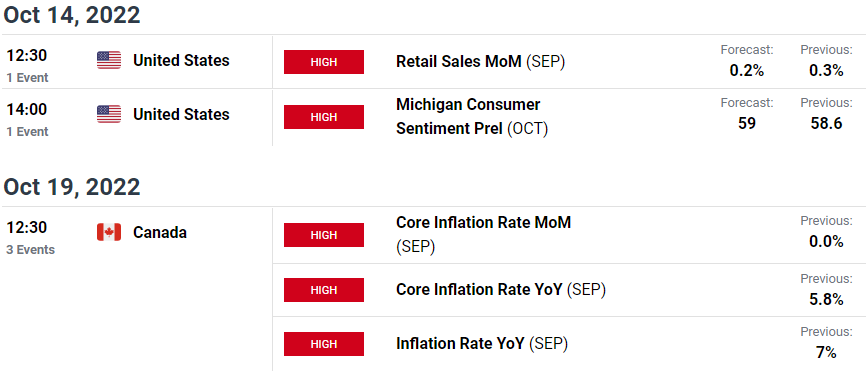The height and width of the screenshot is (374, 866).
Task: Expand the 3 Events label under Canada
Action: click(x=30, y=250)
